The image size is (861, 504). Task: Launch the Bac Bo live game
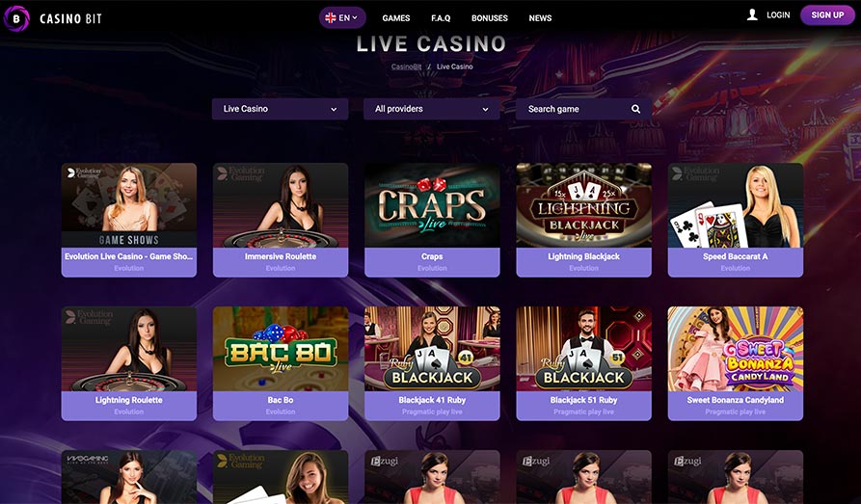click(281, 363)
